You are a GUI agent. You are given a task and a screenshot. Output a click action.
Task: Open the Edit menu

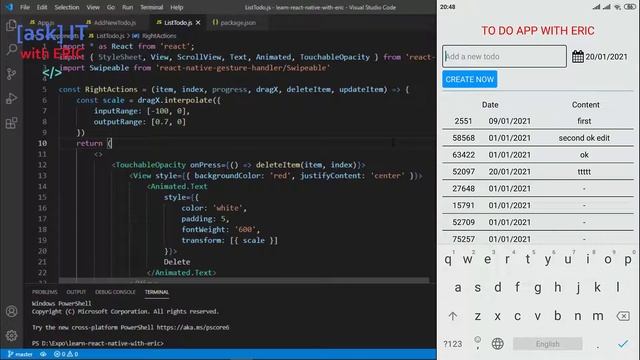point(42,7)
